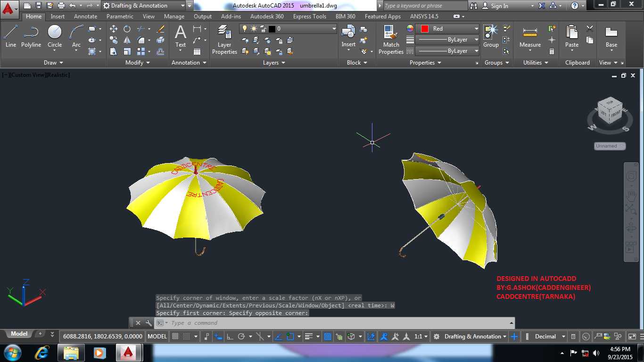
Task: Click the Cut icon in Clipboard panel
Action: pos(590,29)
